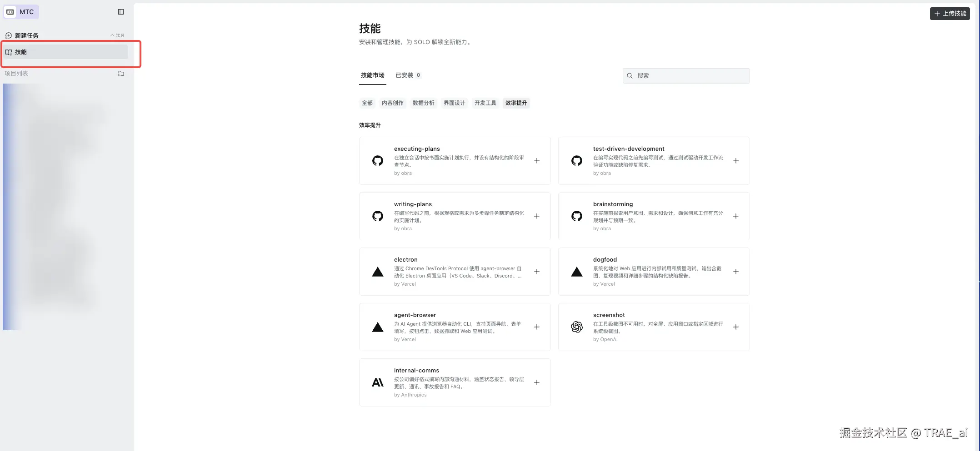Install the brainstorming skill

pos(736,216)
